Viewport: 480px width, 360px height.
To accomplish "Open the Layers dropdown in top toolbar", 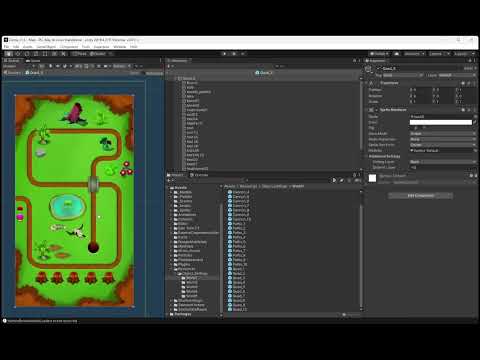I will 439,54.
